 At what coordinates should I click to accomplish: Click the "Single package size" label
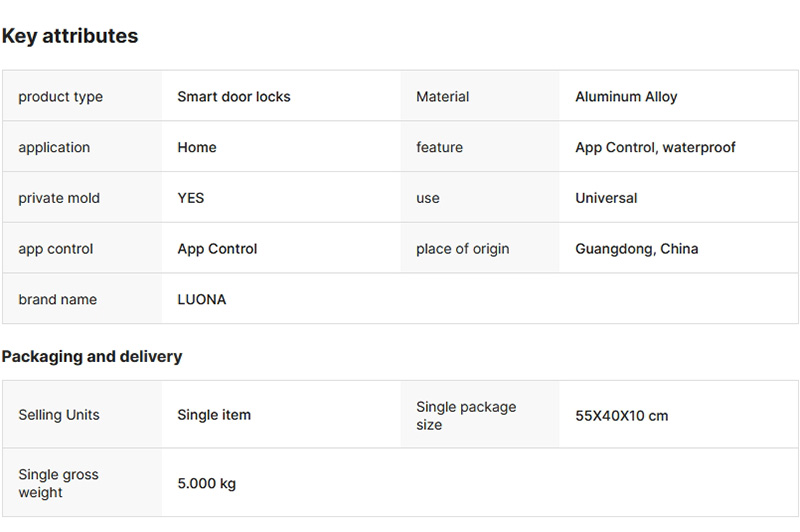point(466,415)
